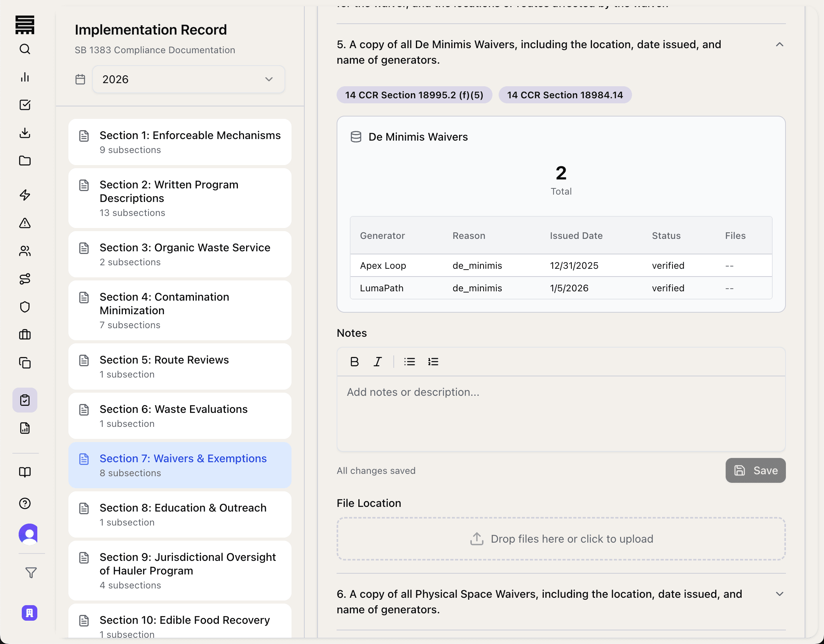The image size is (824, 644).
Task: Open the users icon in sidebar
Action: [x=25, y=251]
